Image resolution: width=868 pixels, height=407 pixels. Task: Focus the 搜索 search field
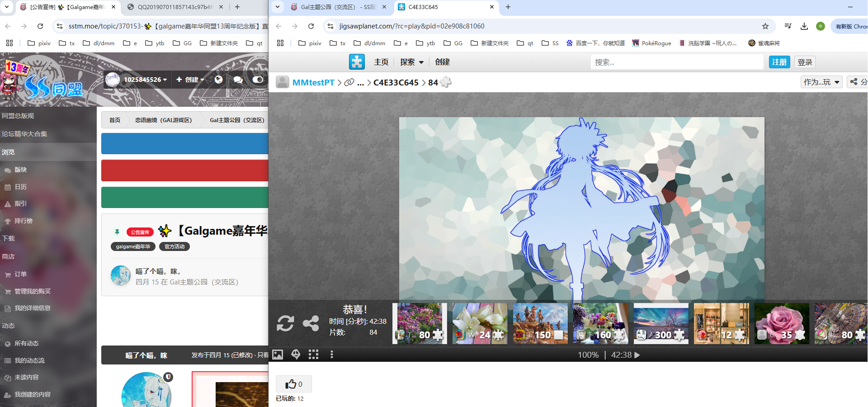(x=677, y=62)
